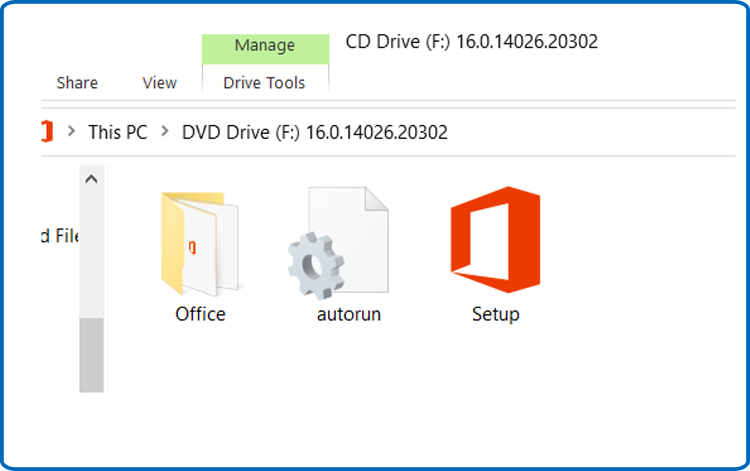Switch to the View tab

(x=159, y=83)
